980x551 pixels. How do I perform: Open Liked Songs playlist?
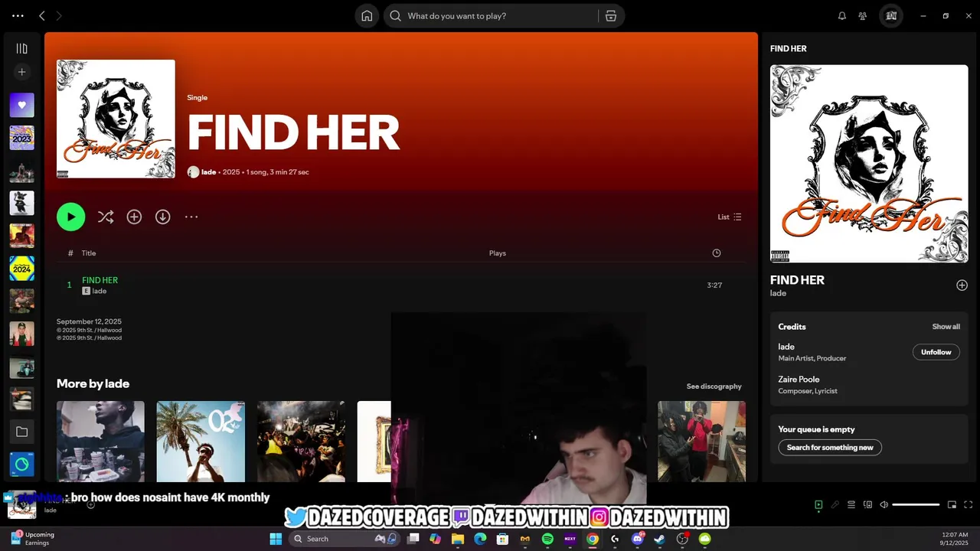click(x=21, y=105)
